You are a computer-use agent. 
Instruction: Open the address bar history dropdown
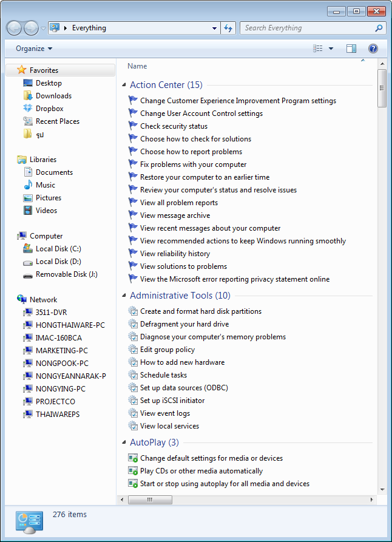pos(215,28)
